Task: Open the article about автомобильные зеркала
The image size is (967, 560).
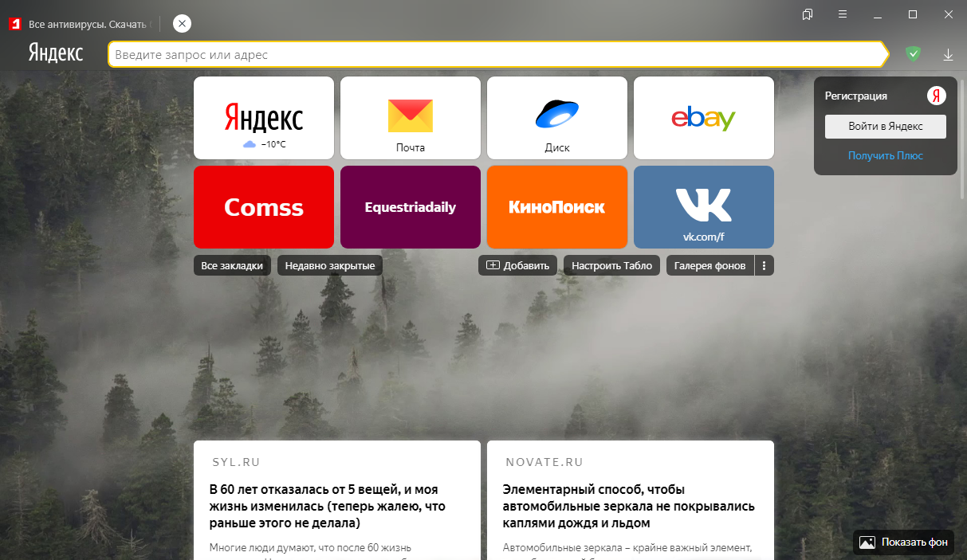Action: [629, 506]
